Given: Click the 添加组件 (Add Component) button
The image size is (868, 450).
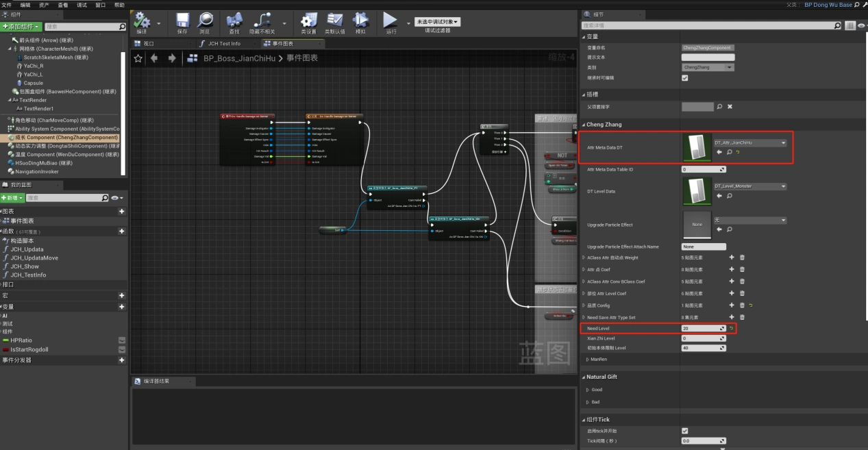Looking at the screenshot, I should click(21, 27).
